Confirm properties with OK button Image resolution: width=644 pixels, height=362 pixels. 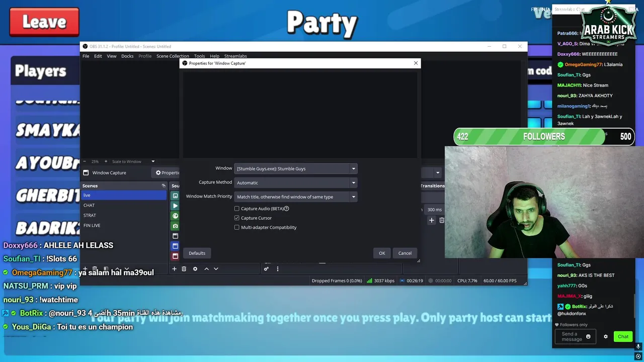pyautogui.click(x=382, y=253)
